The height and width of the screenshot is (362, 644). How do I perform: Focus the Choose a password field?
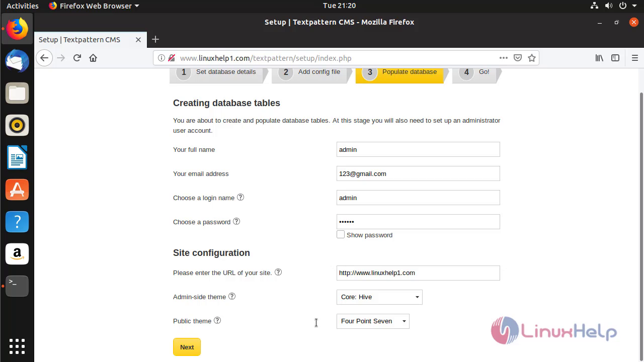pyautogui.click(x=418, y=222)
